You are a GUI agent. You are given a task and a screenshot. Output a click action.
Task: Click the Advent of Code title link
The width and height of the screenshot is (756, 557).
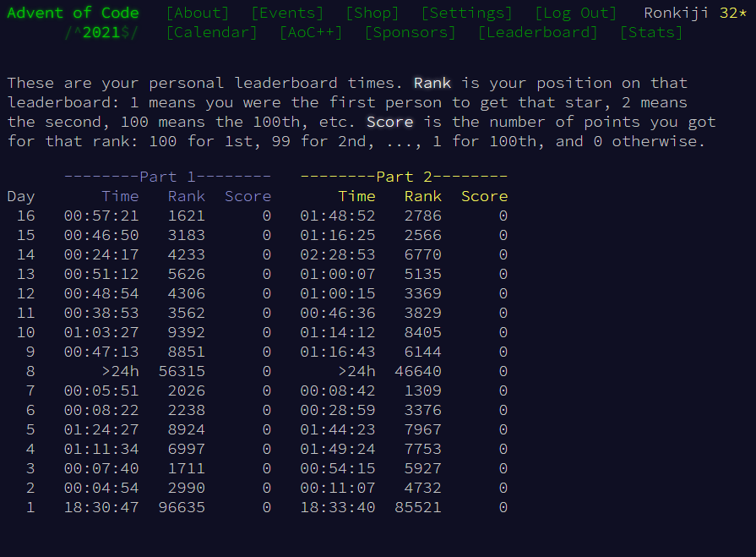(x=73, y=13)
